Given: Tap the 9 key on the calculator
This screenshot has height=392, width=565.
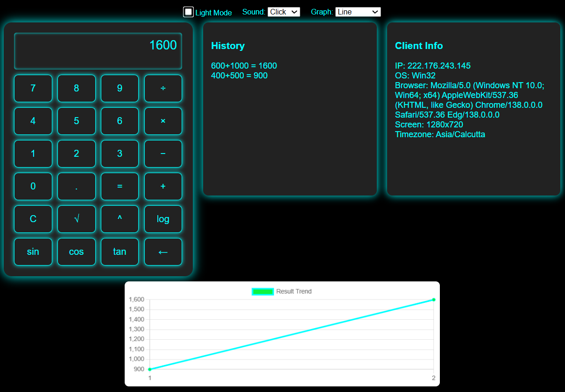Looking at the screenshot, I should click(120, 88).
